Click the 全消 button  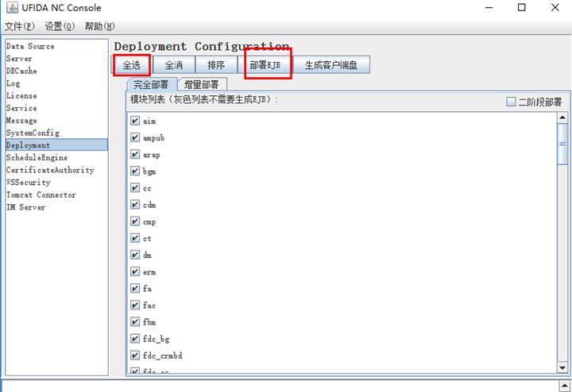pyautogui.click(x=174, y=65)
